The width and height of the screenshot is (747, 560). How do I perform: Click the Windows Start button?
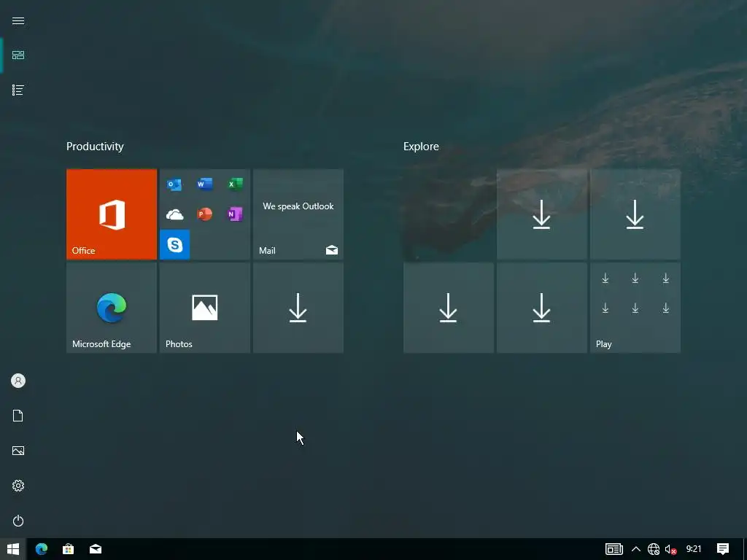(13, 549)
